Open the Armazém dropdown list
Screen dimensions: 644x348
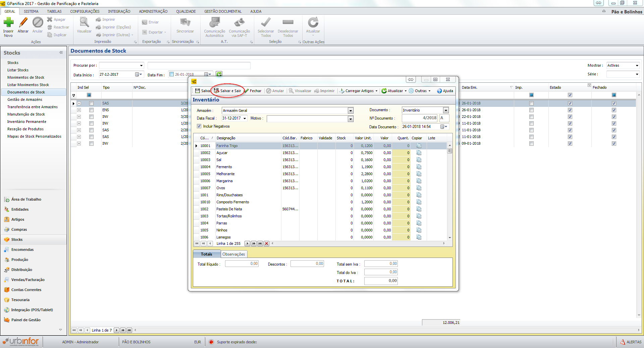click(x=351, y=111)
